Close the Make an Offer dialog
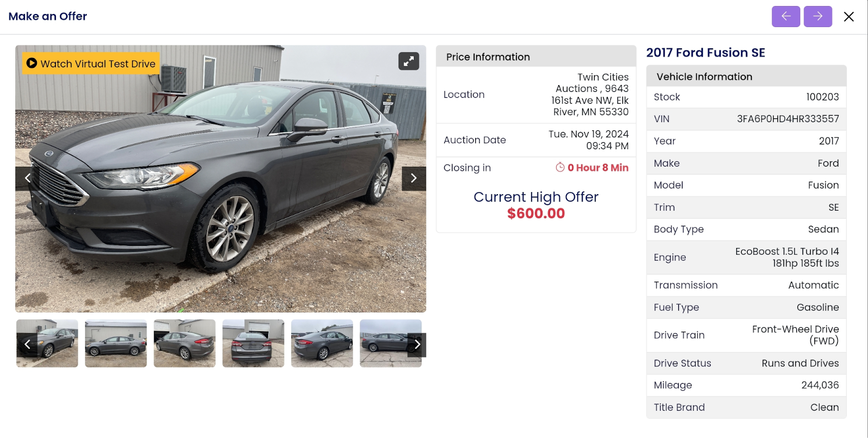Image resolution: width=868 pixels, height=438 pixels. coord(849,17)
